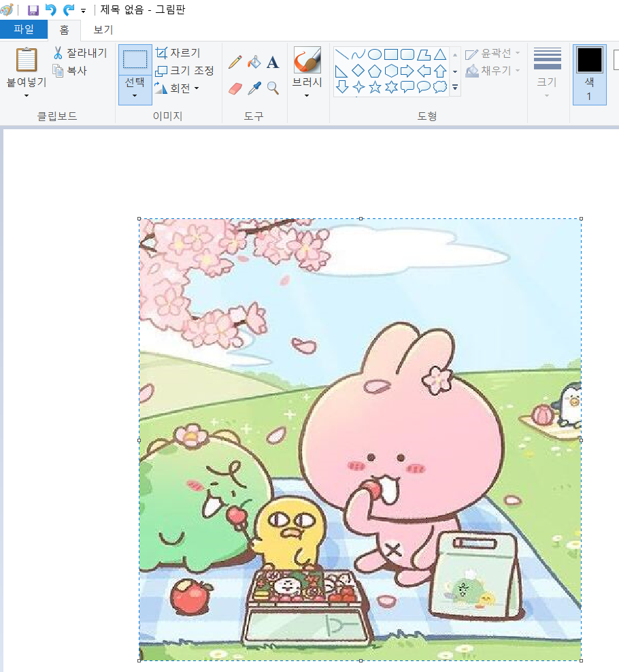This screenshot has width=619, height=672.
Task: Select the four-point star shape
Action: coord(358,87)
